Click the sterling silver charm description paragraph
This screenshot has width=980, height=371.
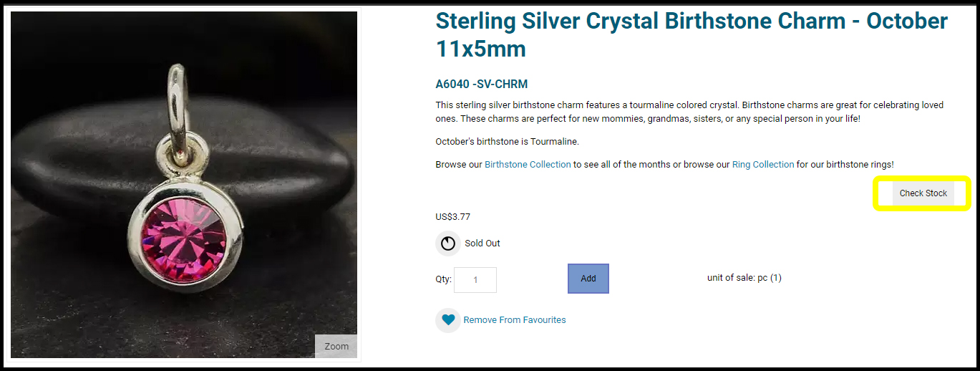(689, 112)
